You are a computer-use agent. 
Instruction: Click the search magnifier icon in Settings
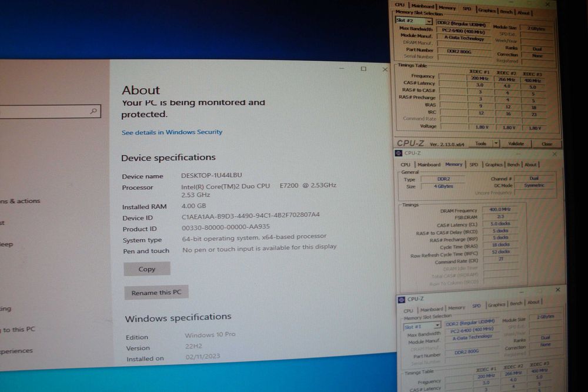[x=93, y=111]
